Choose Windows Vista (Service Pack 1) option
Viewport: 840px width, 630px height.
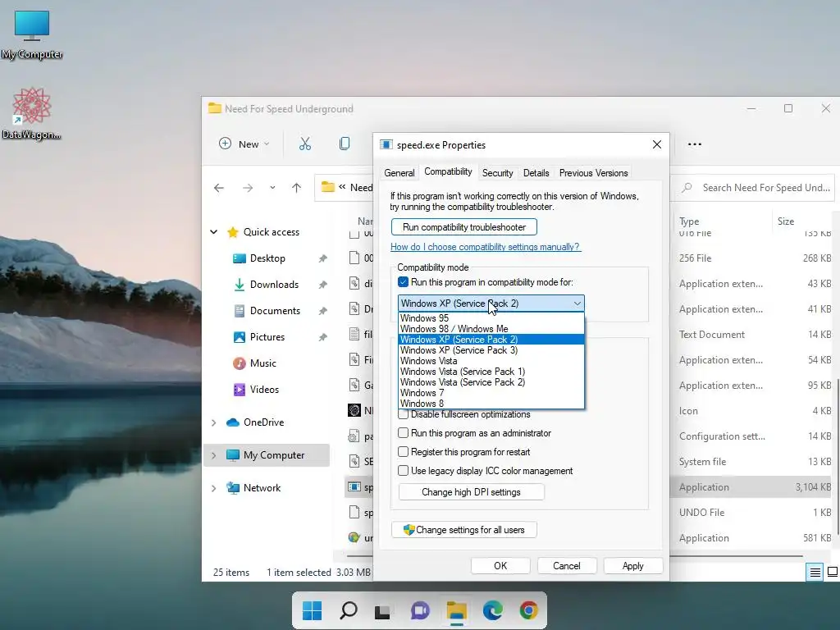[x=491, y=372]
